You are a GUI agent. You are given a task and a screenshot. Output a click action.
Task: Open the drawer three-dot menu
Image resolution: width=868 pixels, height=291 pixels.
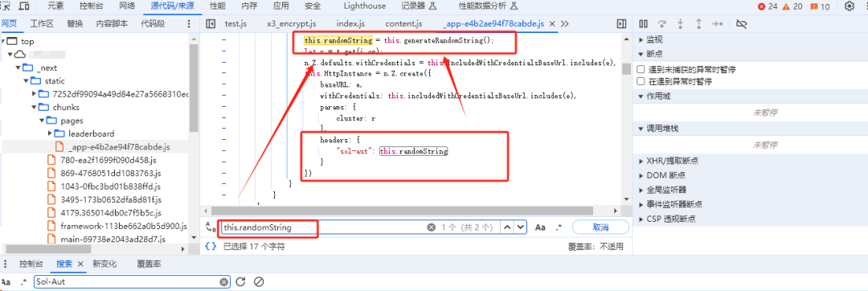[x=6, y=264]
